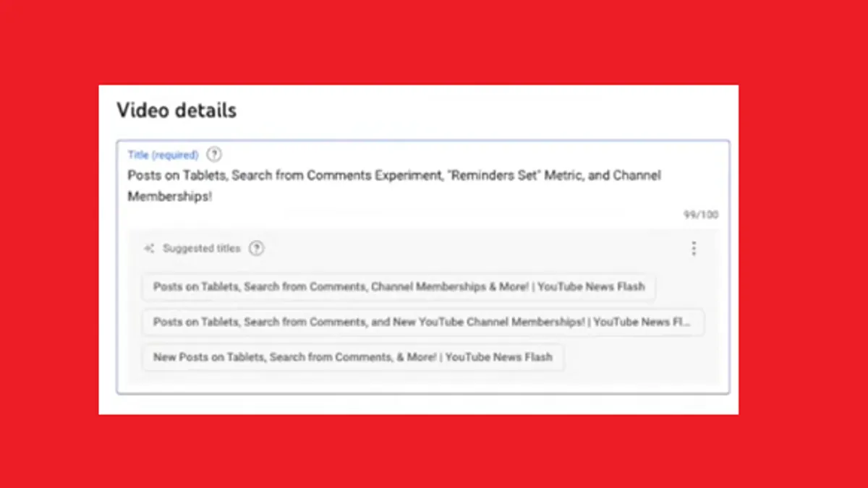The image size is (868, 488).
Task: Click the sparkle icon before Suggested titles
Action: [149, 249]
